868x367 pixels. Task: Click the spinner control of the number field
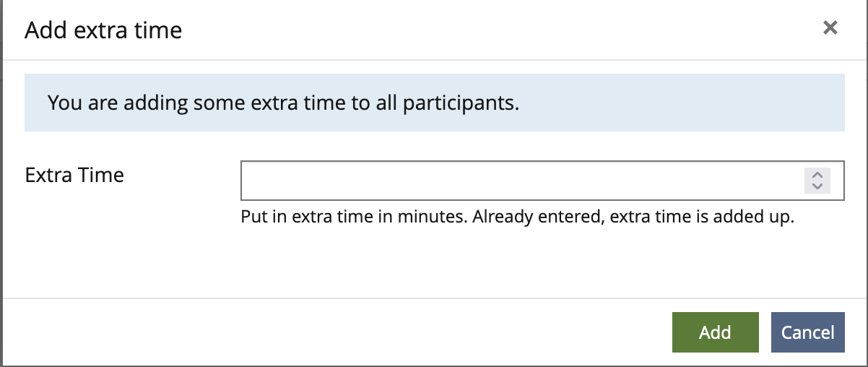tap(817, 180)
